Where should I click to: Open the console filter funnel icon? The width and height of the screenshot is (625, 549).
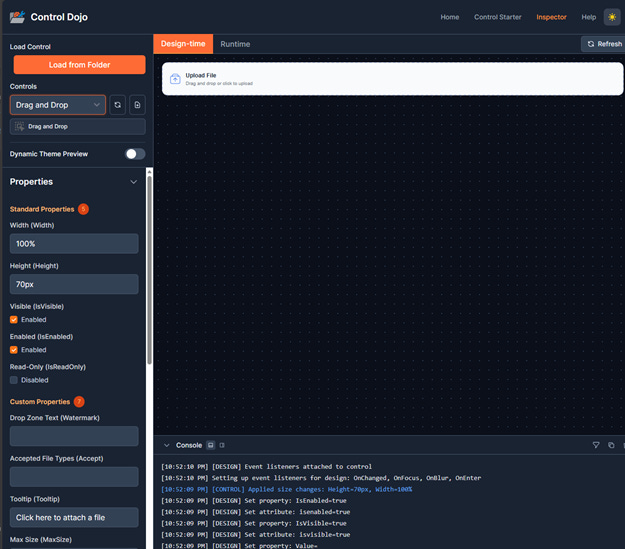(x=596, y=445)
